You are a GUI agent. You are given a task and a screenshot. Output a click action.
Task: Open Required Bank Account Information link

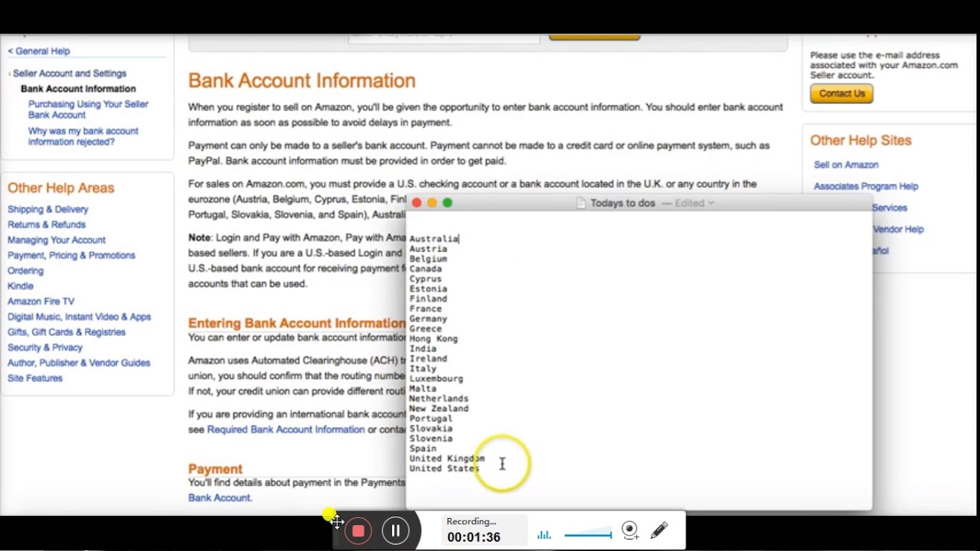[x=286, y=429]
